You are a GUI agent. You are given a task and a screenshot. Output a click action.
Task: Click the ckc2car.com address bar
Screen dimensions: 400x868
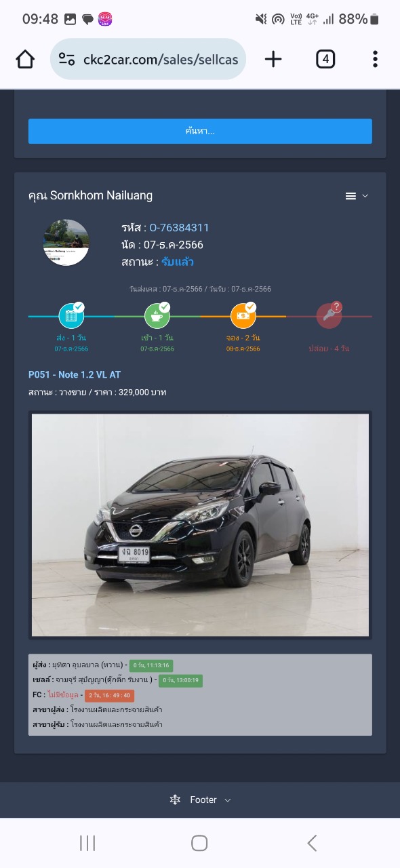pyautogui.click(x=148, y=60)
